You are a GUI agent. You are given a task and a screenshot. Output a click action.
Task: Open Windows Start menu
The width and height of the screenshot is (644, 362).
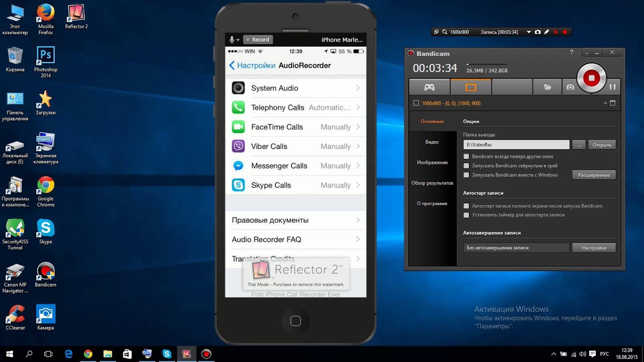[10, 354]
